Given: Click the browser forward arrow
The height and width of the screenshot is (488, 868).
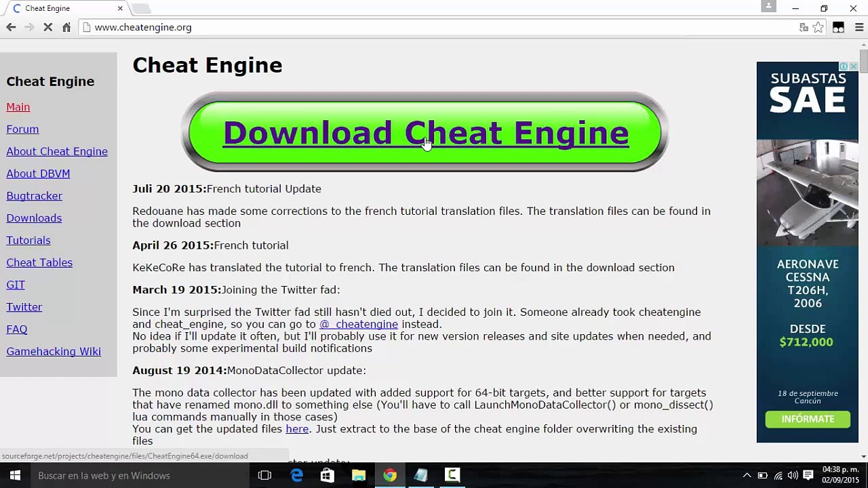Looking at the screenshot, I should (x=29, y=27).
